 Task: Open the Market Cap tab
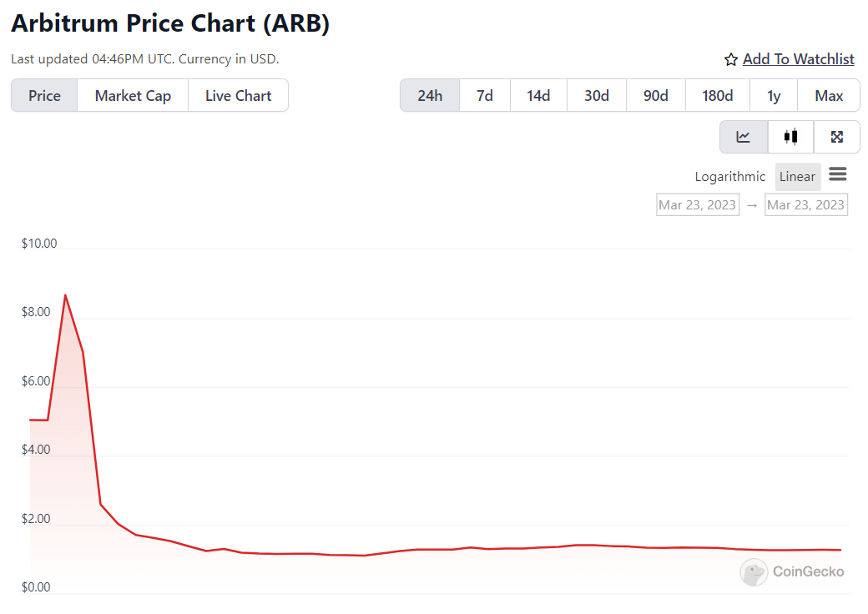[133, 96]
